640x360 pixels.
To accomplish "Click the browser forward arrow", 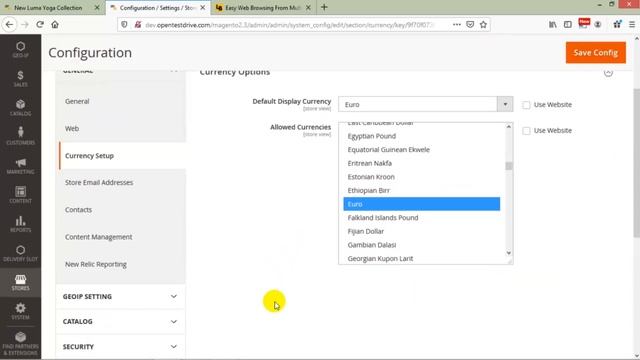I will [x=25, y=24].
